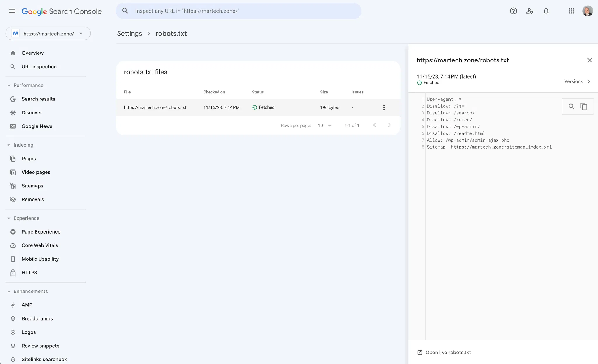The height and width of the screenshot is (364, 598).
Task: Change rows per page dropdown
Action: 325,126
